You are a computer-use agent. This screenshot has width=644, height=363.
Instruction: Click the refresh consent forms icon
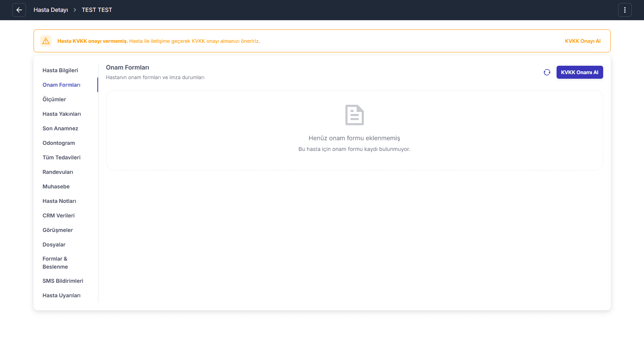547,72
